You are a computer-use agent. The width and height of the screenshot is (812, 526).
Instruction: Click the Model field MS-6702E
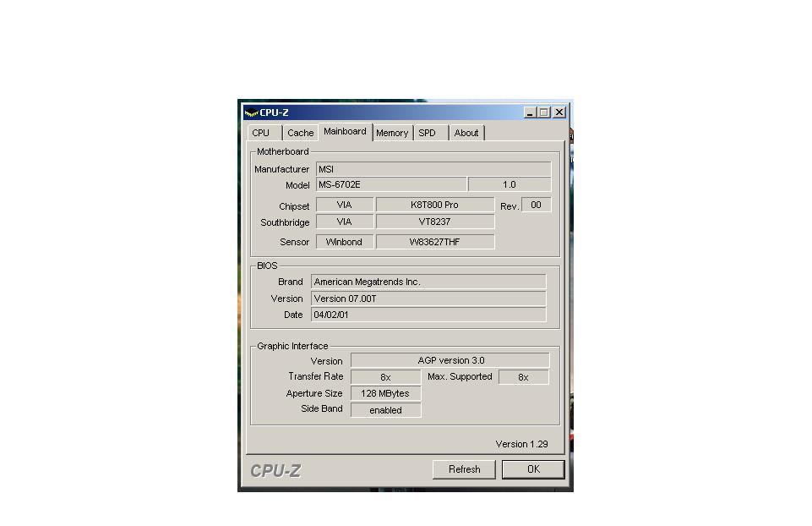(391, 184)
